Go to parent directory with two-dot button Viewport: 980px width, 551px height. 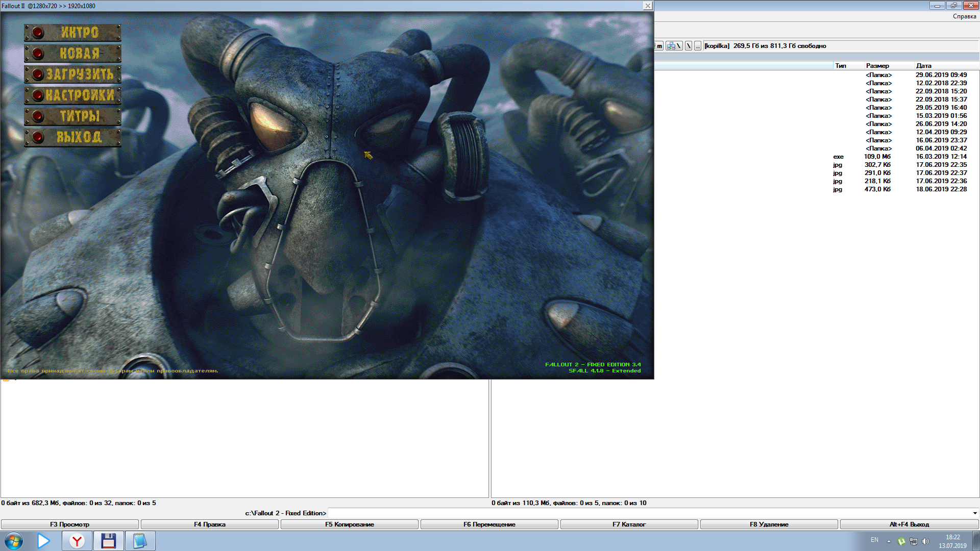(698, 46)
